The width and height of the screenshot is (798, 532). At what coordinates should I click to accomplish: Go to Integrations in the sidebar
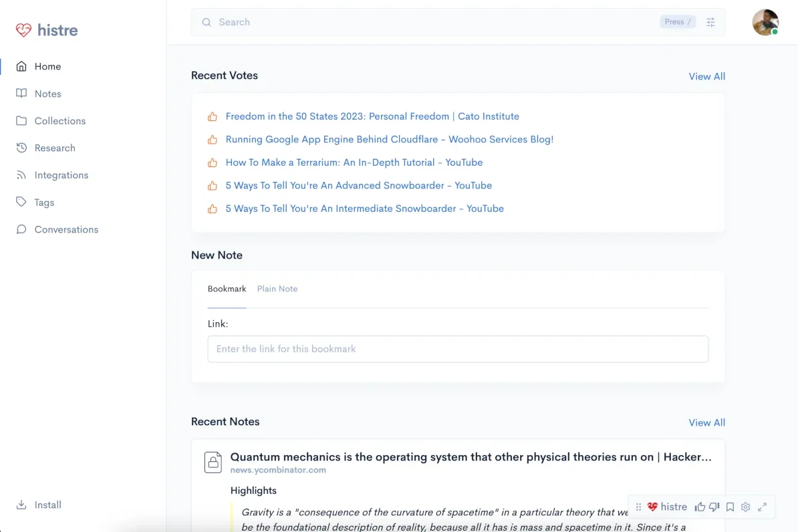pyautogui.click(x=61, y=175)
